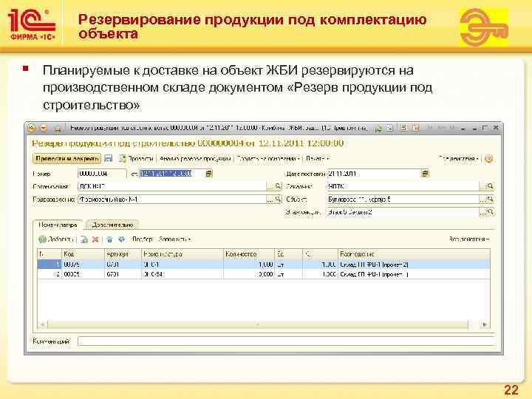Click table horizontal scrollbar track
Screen dimensions: 532x399
pos(258,324)
